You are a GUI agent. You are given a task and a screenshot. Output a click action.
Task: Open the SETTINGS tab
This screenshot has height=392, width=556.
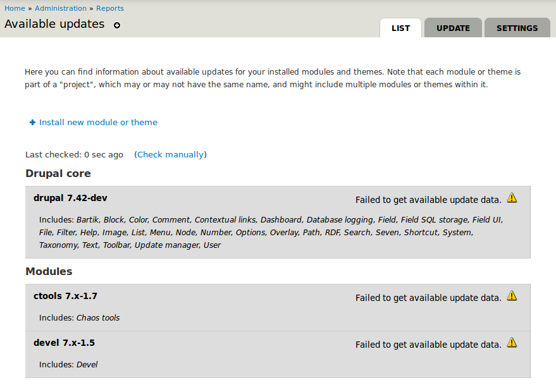point(517,28)
